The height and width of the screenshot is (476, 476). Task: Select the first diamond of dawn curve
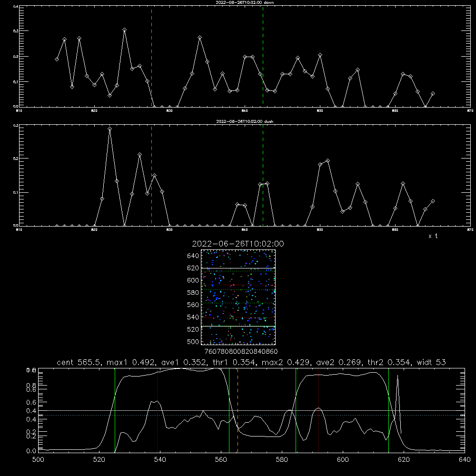(57, 59)
